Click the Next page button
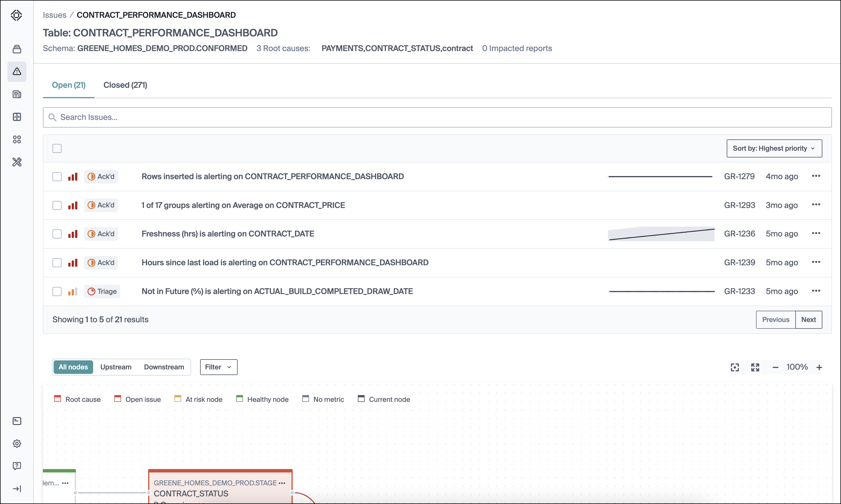The width and height of the screenshot is (841, 504). point(808,319)
